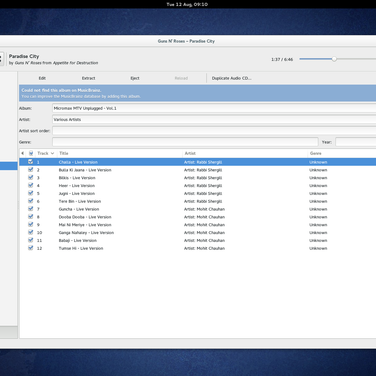Select 'Mai Ni Meriye - Live Version' title
The height and width of the screenshot is (376, 376).
pos(85,225)
